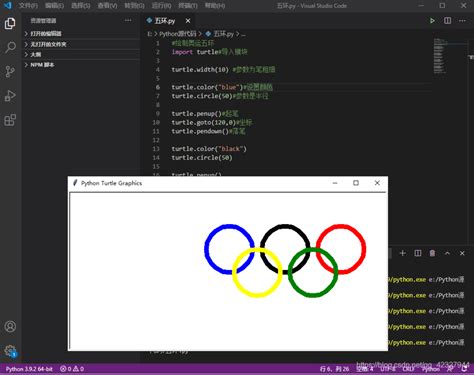The width and height of the screenshot is (474, 375).
Task: Close the 五环.py editor tab
Action: [188, 21]
